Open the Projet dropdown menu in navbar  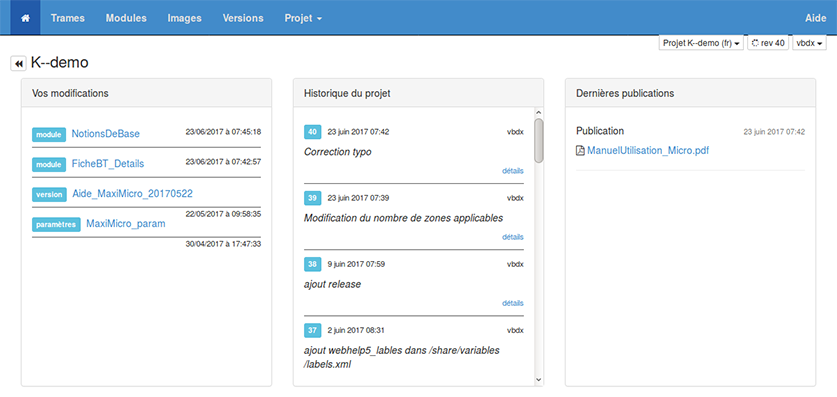click(303, 18)
